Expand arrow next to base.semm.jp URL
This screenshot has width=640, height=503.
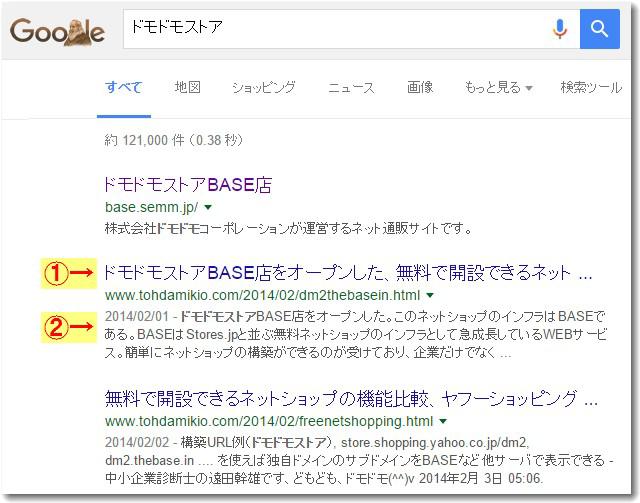tap(208, 207)
